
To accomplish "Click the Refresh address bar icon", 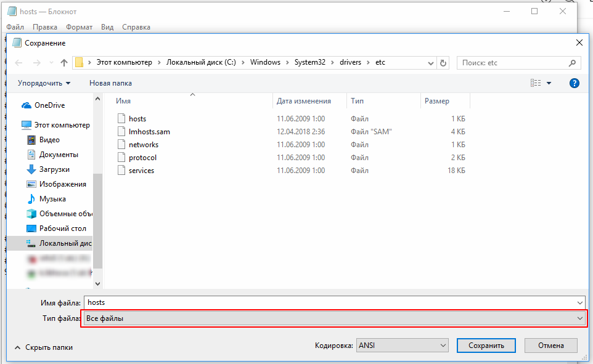I will (x=443, y=63).
